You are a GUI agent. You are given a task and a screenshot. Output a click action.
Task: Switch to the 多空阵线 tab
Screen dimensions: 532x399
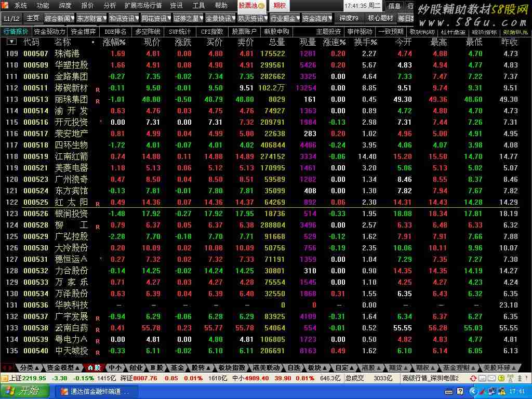point(148,32)
